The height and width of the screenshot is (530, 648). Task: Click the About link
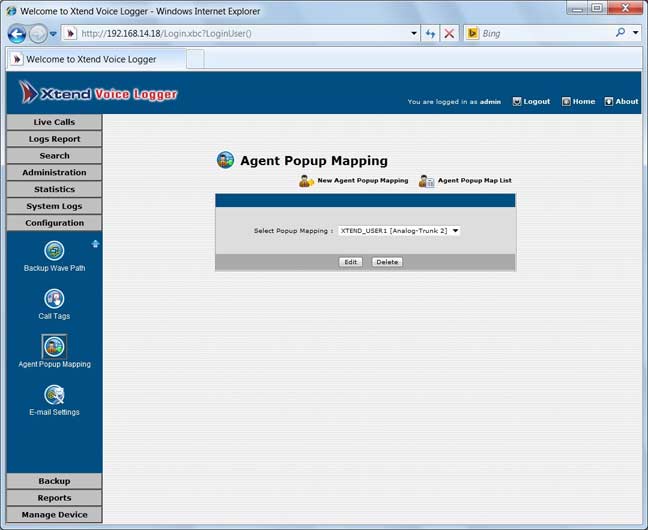pyautogui.click(x=627, y=101)
